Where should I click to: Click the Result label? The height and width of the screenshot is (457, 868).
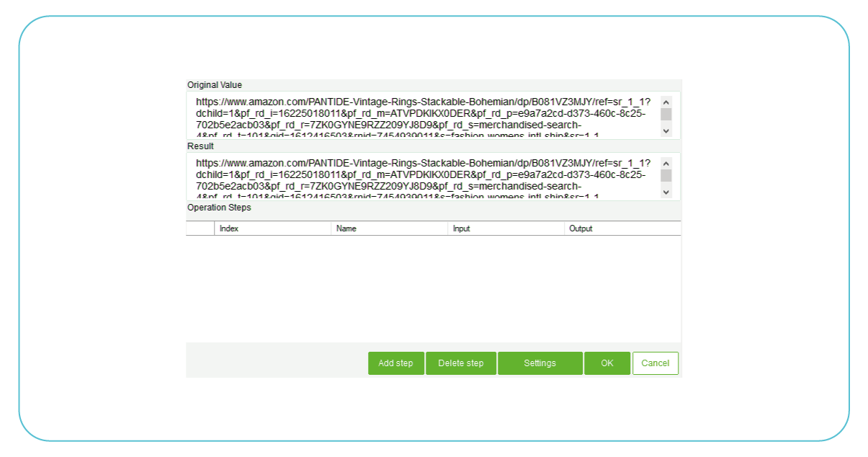[200, 146]
